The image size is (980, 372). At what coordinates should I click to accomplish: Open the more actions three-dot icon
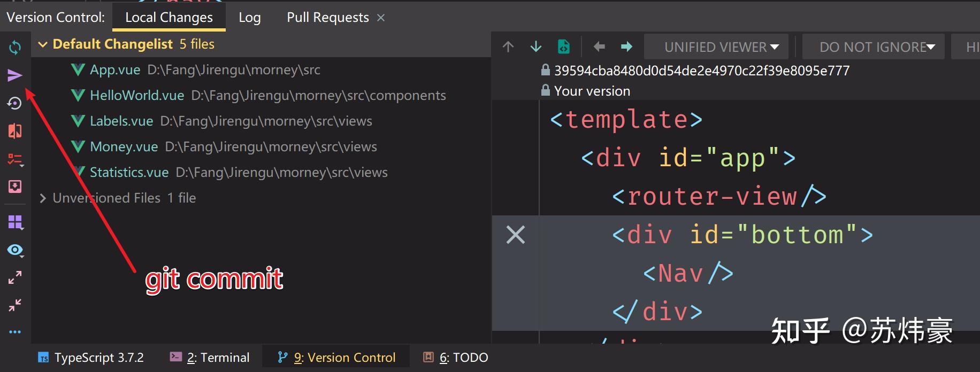(15, 332)
